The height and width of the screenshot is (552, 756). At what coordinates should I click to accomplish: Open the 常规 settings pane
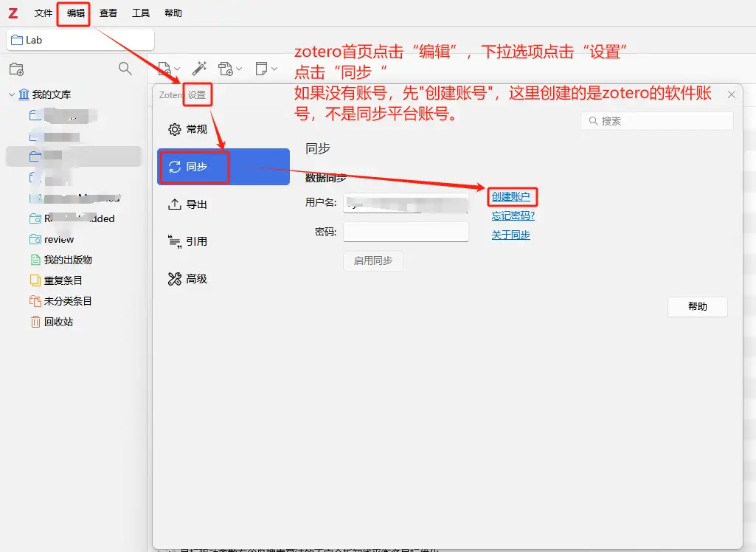pos(223,129)
